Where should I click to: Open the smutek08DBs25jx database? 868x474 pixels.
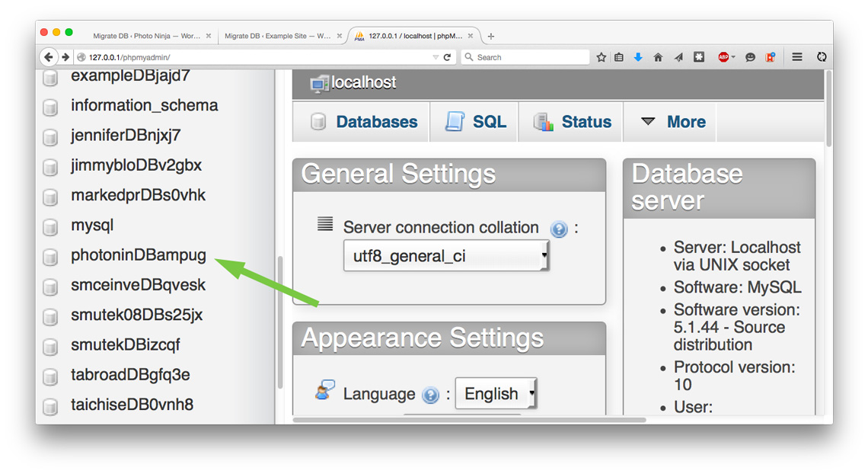point(137,315)
